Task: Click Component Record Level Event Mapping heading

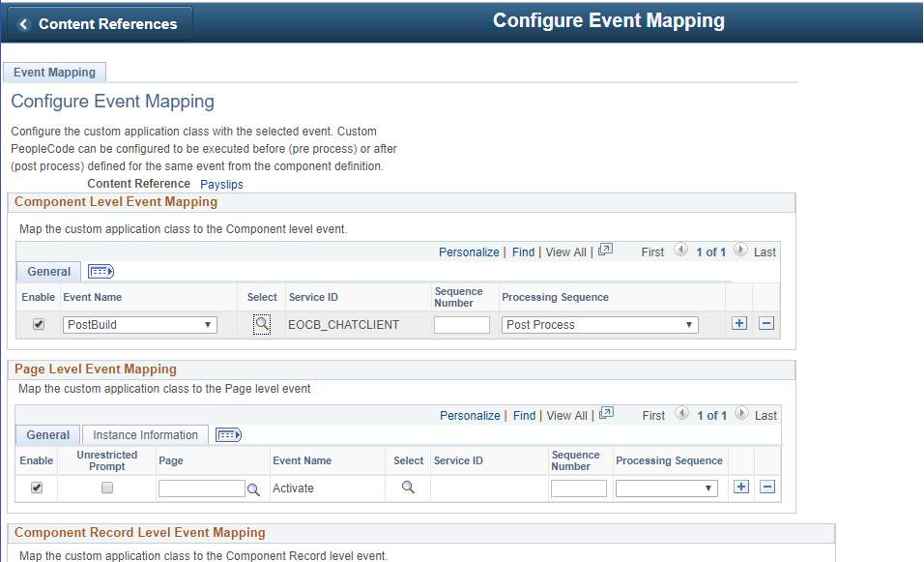Action: click(139, 533)
